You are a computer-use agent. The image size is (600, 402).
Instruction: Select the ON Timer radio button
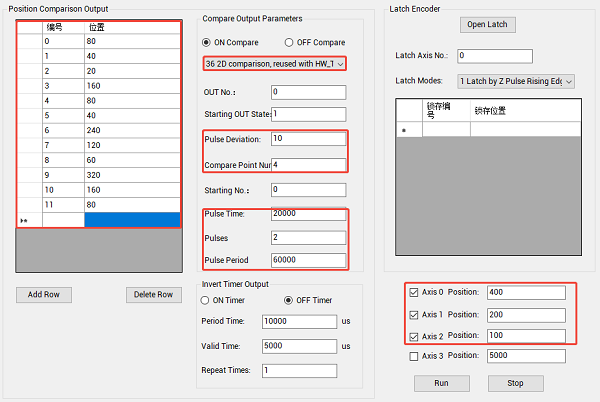(207, 301)
